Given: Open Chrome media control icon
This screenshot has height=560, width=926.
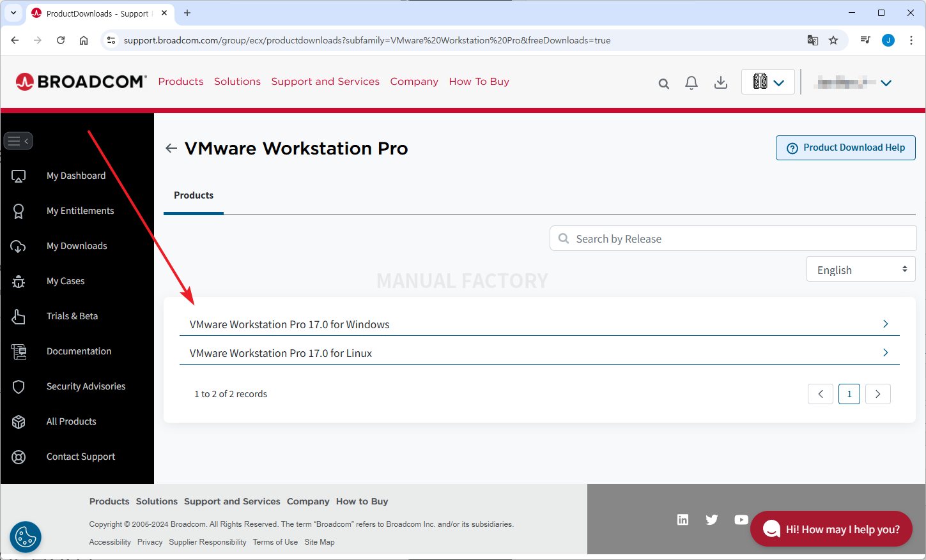Looking at the screenshot, I should 865,40.
